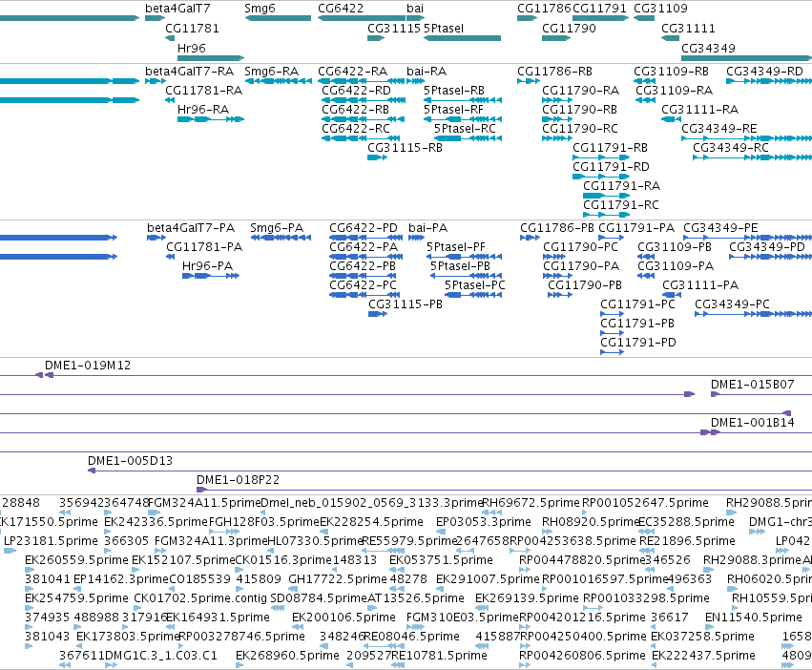Click transcript label Smg6-RA
The image size is (812, 670).
[271, 71]
